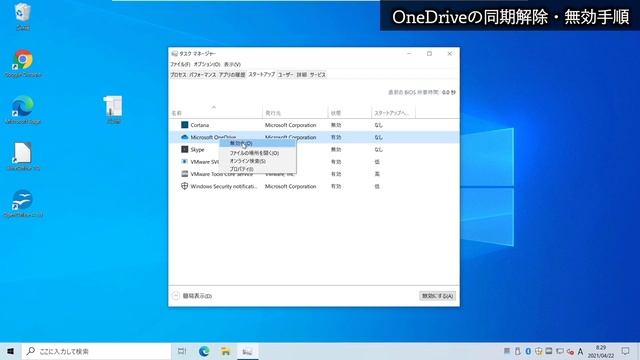Switch to the サービス tab
The height and width of the screenshot is (360, 640).
click(318, 75)
